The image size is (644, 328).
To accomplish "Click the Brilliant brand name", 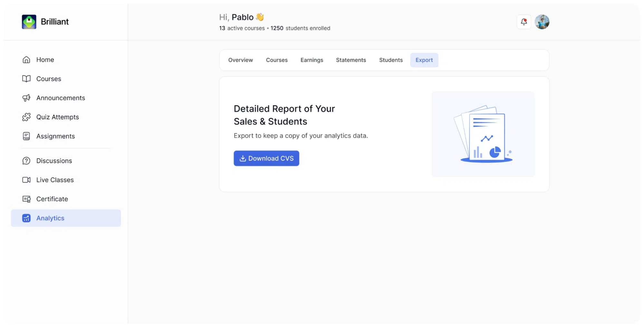I will (x=55, y=22).
